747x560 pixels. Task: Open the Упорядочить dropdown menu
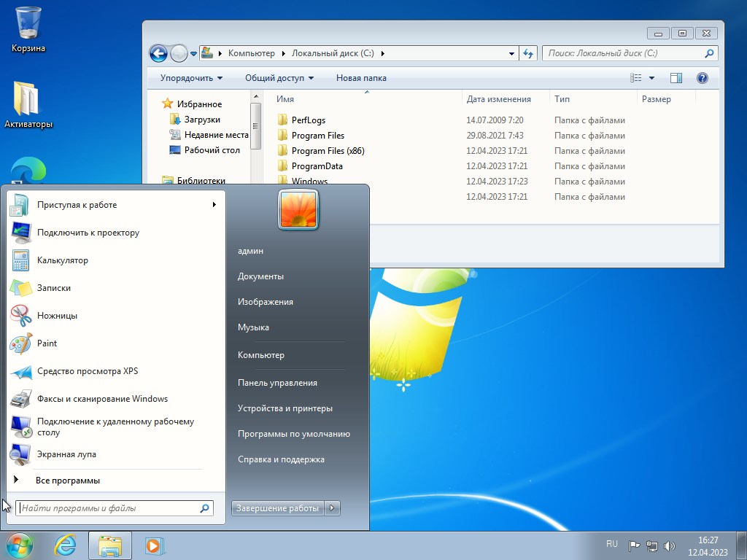coord(191,78)
